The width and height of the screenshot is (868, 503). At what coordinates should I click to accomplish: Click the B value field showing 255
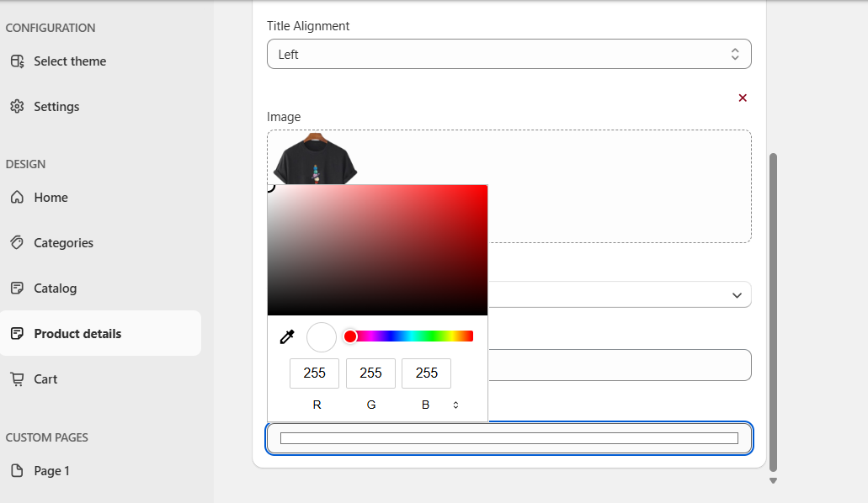pos(426,373)
